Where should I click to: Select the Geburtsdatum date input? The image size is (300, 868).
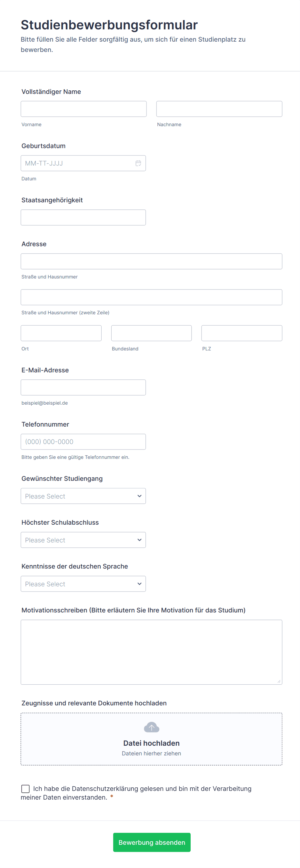point(77,163)
